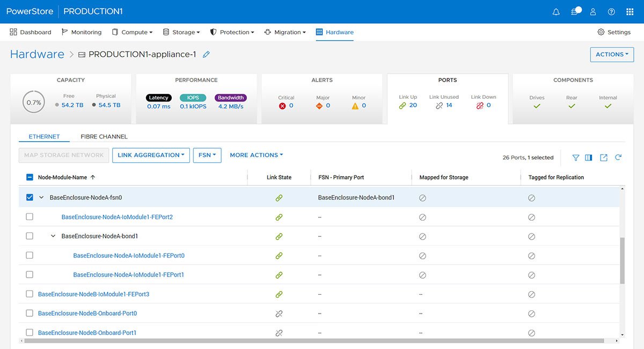Open the ACTIONS button menu

612,54
